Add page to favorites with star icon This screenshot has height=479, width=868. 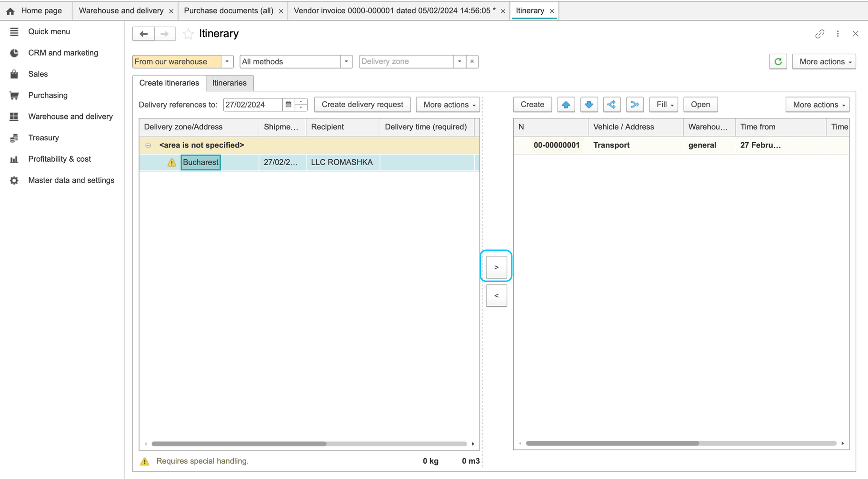point(189,34)
